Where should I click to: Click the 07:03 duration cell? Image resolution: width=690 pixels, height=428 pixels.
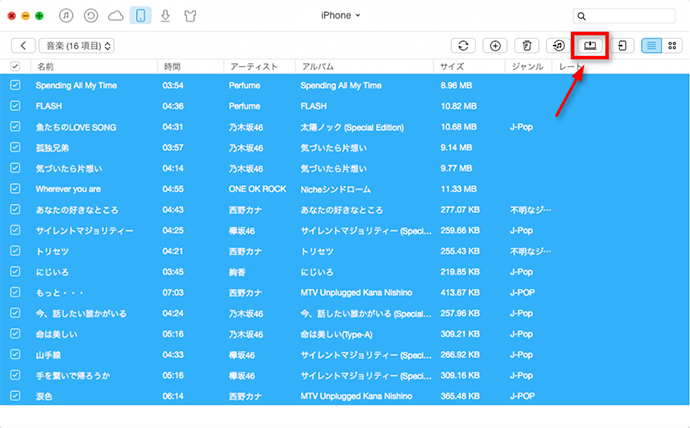(x=173, y=293)
